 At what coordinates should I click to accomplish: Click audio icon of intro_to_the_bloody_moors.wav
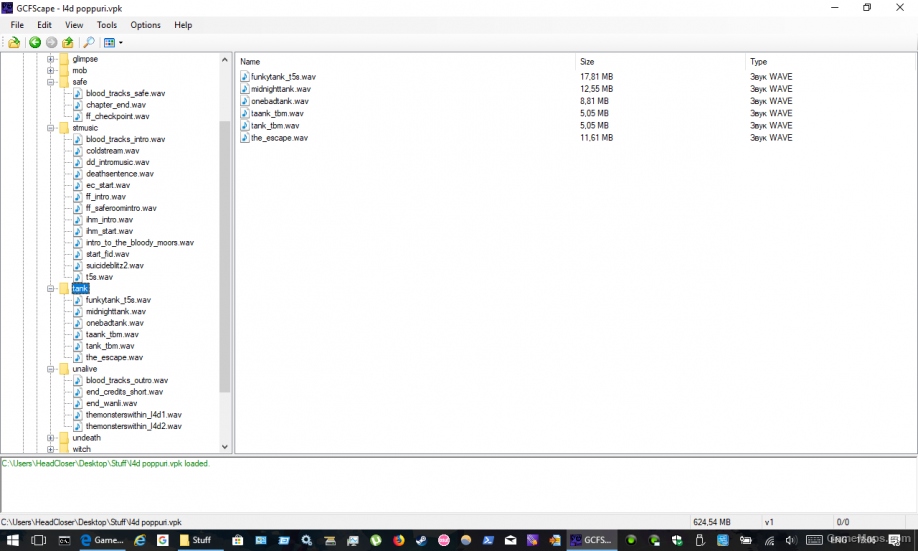click(78, 242)
